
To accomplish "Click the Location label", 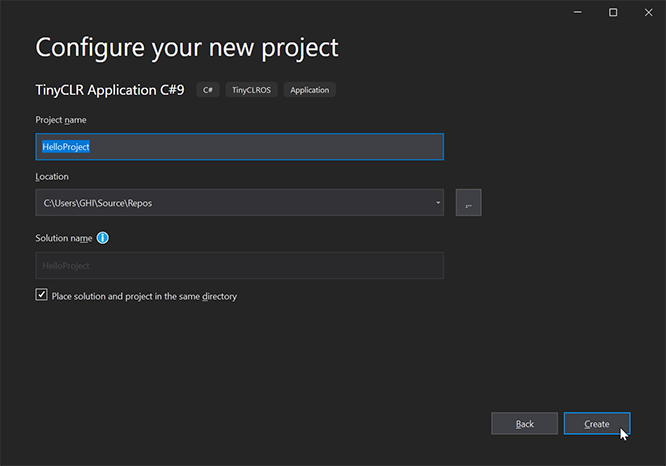I will 52,176.
